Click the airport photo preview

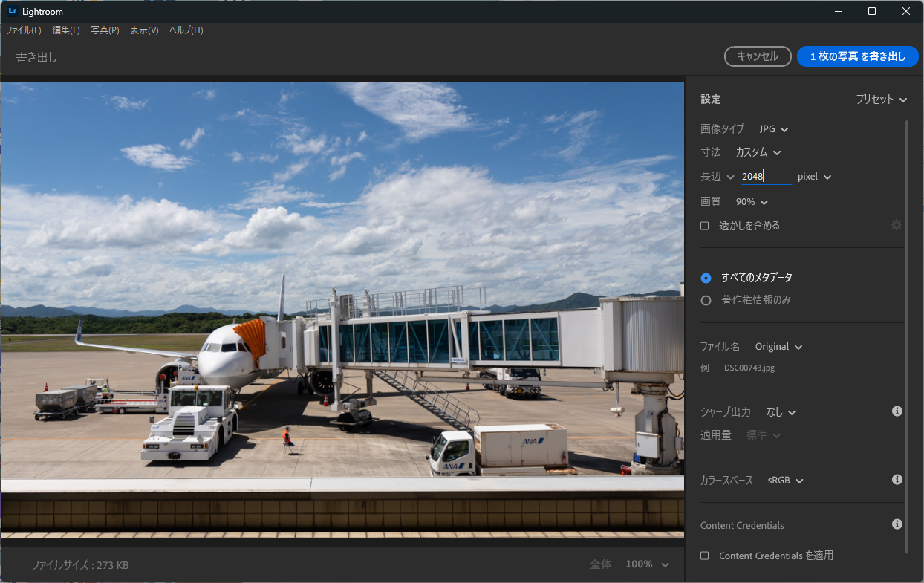point(342,310)
